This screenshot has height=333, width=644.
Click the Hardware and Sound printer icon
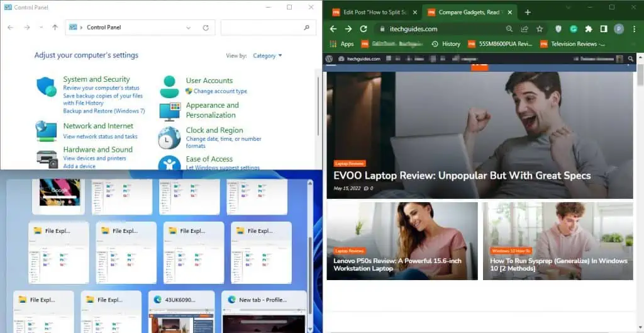tap(47, 159)
